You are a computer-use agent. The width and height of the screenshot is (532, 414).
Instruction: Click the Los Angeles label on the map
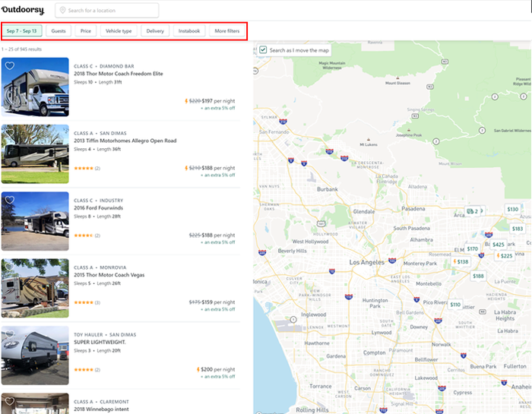point(367,262)
